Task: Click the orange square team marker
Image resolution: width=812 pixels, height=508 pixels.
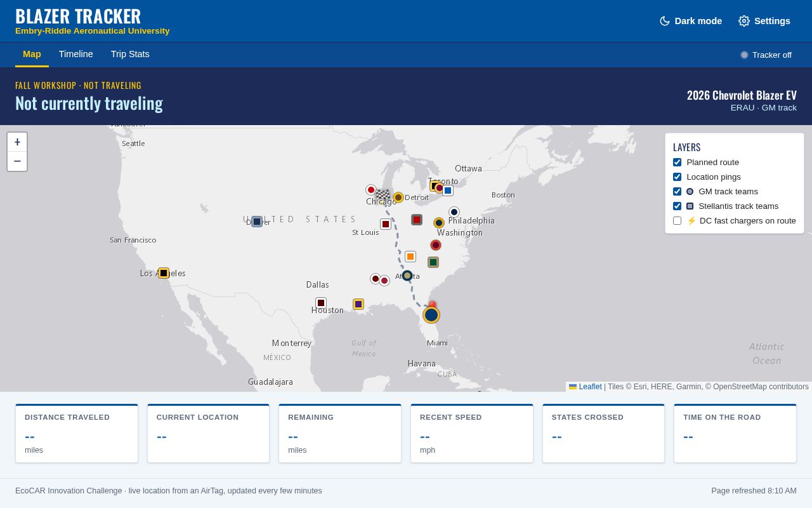Action: [410, 257]
